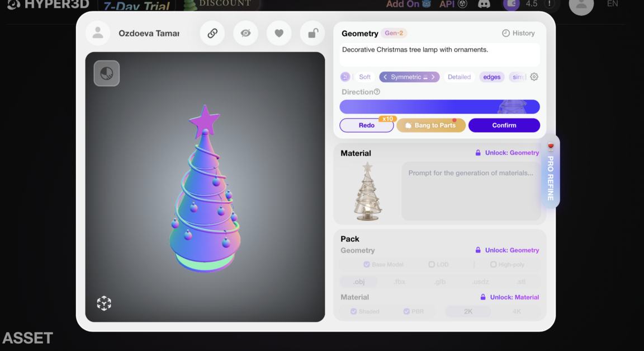Select the .usdz export format
644x351 pixels.
pos(480,282)
